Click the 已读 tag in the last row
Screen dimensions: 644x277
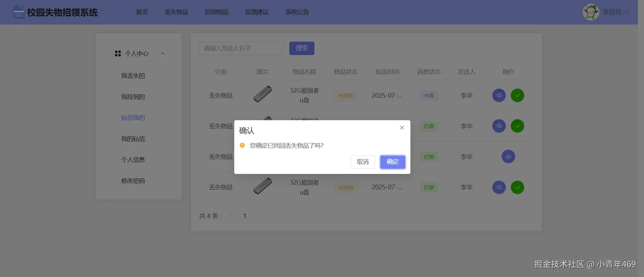coord(429,187)
